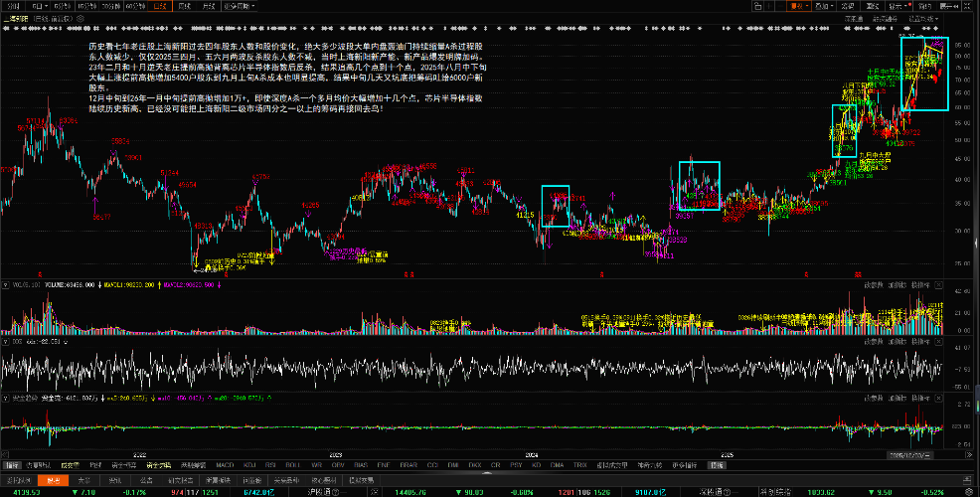This screenshot has height=497, width=980.
Task: Click the date field at timeline right end
Action: [910, 455]
